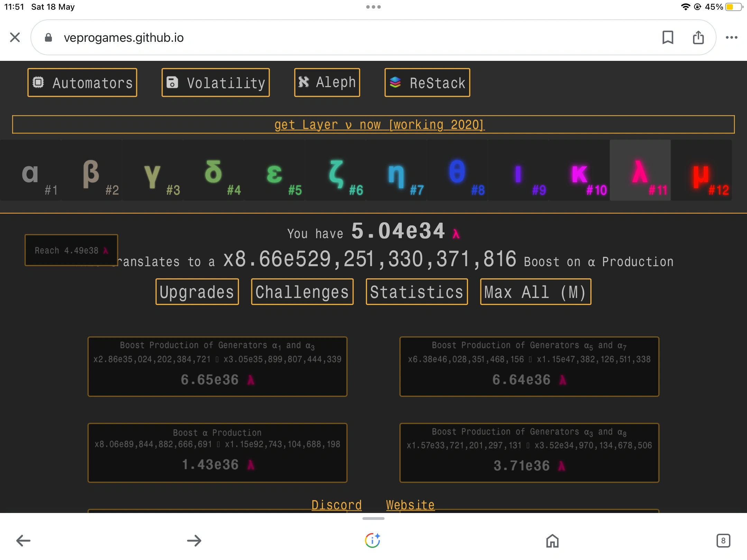Open browser three-dot options menu

[x=731, y=37]
